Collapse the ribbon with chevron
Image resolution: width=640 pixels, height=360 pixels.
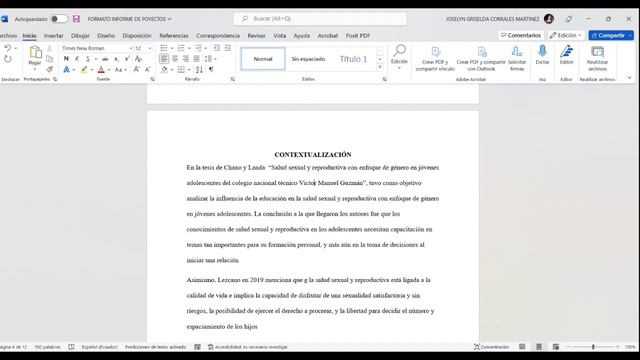tap(629, 78)
